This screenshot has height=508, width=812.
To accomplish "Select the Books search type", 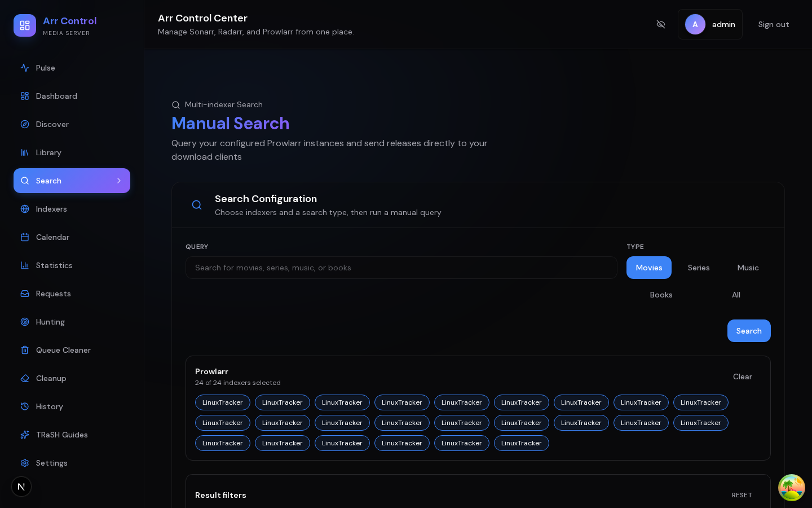I will 661,295.
